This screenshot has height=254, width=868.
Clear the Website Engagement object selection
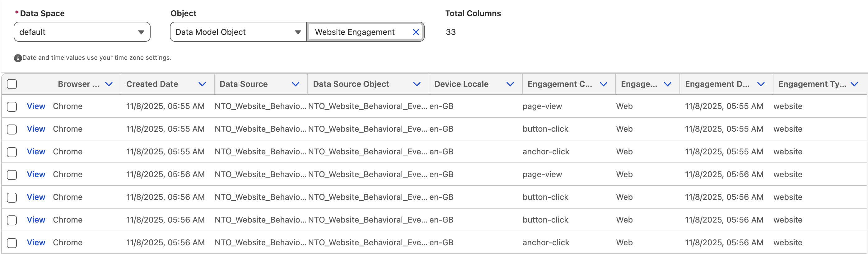tap(416, 32)
